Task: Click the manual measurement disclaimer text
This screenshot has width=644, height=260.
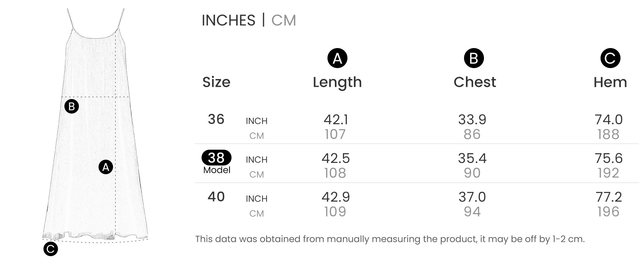Action: [390, 239]
